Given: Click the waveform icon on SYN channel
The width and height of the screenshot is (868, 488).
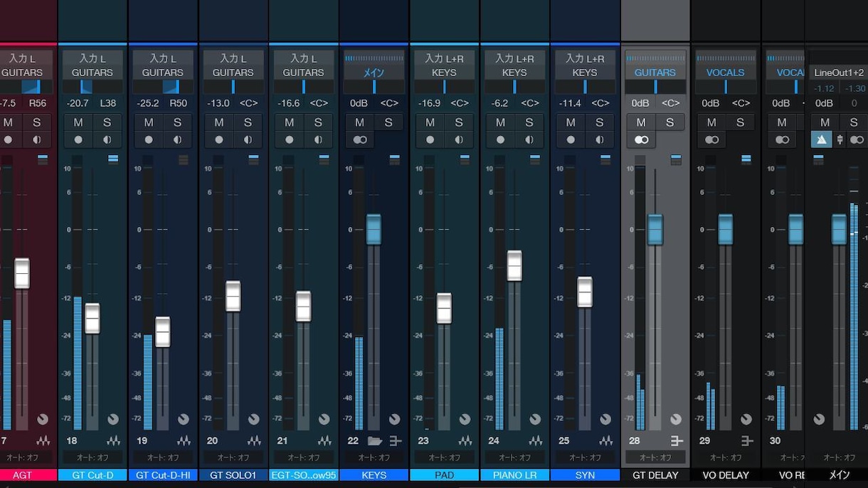Looking at the screenshot, I should pos(606,441).
